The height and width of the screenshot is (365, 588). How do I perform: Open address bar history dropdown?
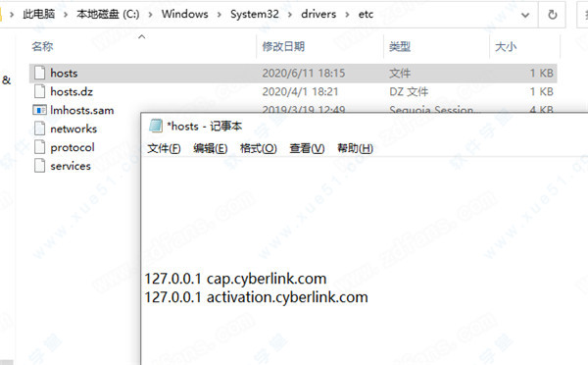[525, 15]
